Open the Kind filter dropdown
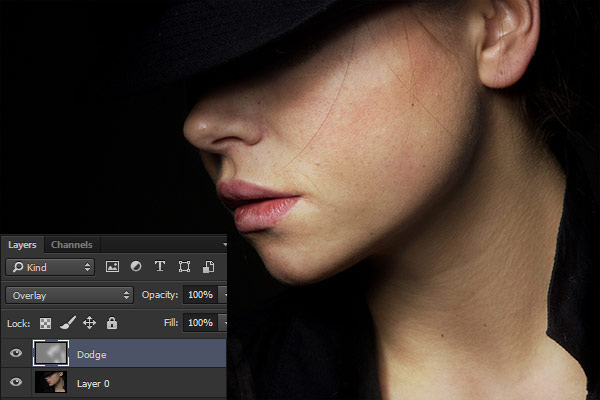 pyautogui.click(x=50, y=267)
